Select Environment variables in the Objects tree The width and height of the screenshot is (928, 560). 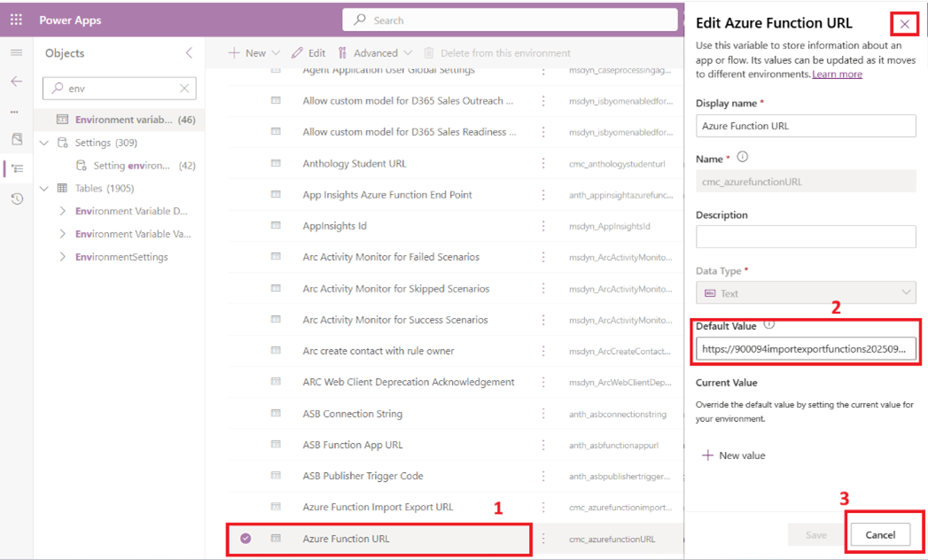pyautogui.click(x=122, y=120)
